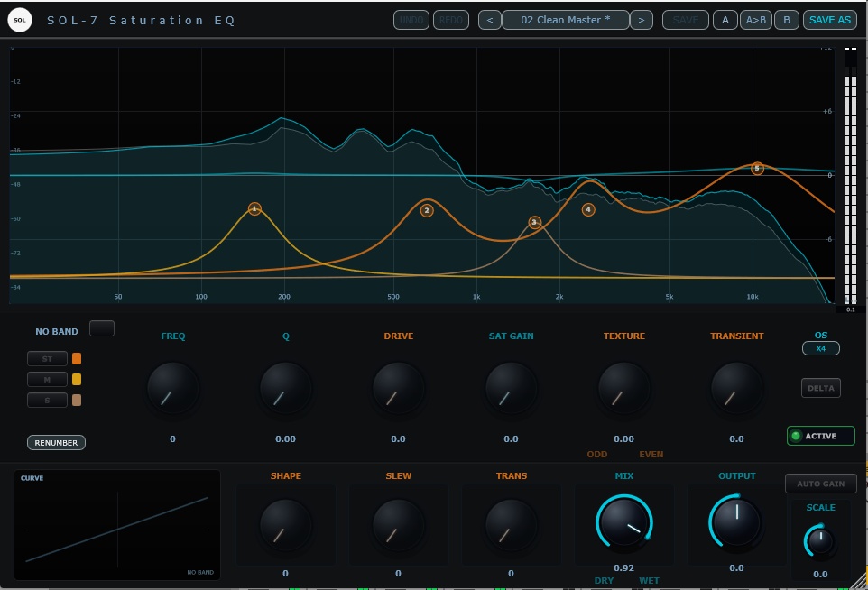
Task: Click the TEXTURE knob
Action: [623, 389]
